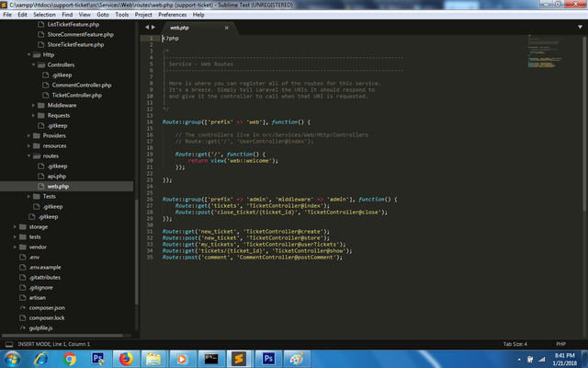Open CommentController.php file
This screenshot has width=588, height=368.
click(82, 86)
